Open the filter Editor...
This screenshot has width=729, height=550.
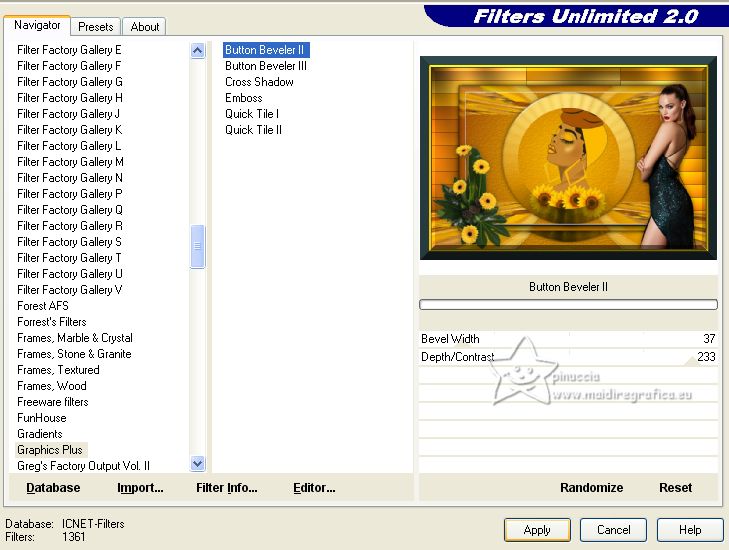(x=314, y=488)
